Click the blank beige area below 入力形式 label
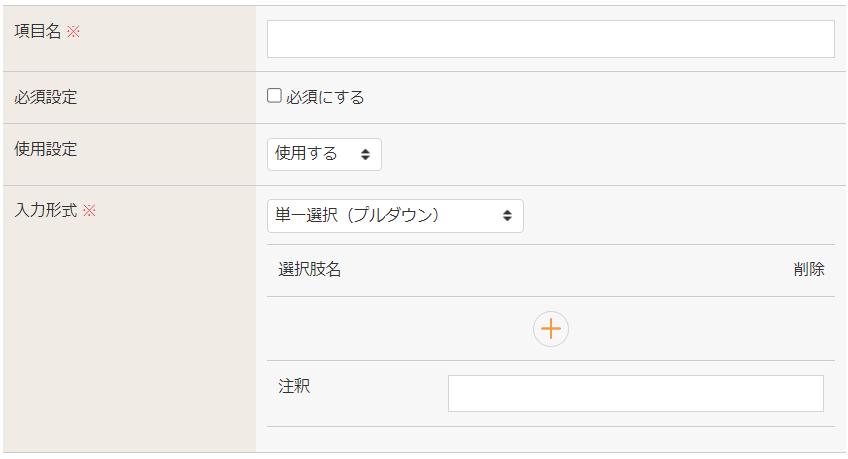Screen dimensions: 848x459 [x=128, y=340]
